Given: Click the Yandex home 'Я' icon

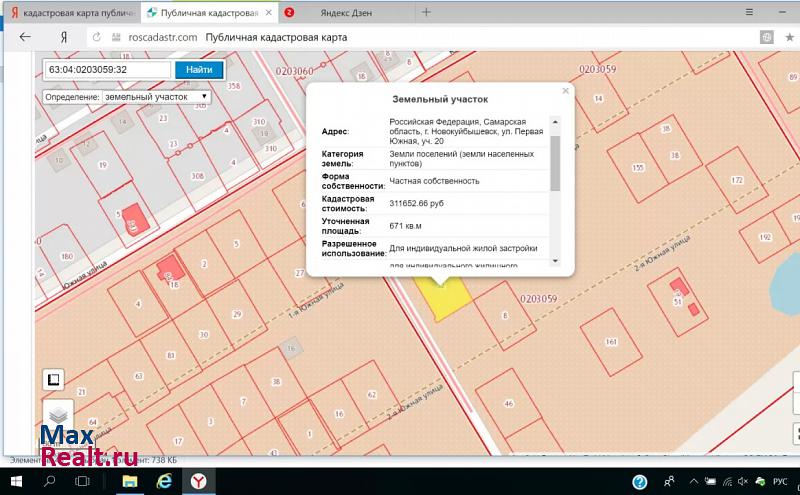Looking at the screenshot, I should point(63,36).
